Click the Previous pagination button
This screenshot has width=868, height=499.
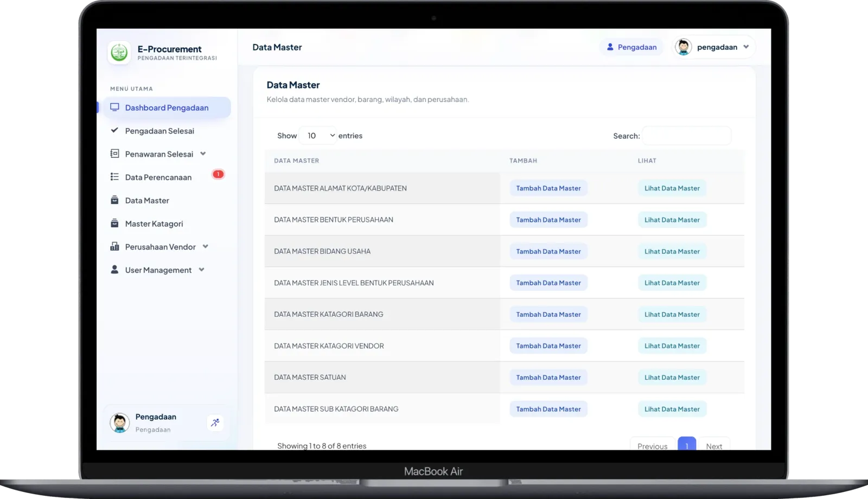click(652, 445)
